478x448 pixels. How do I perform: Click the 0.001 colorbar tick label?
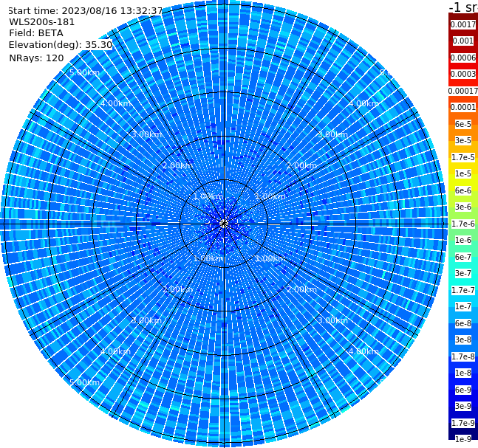(463, 41)
